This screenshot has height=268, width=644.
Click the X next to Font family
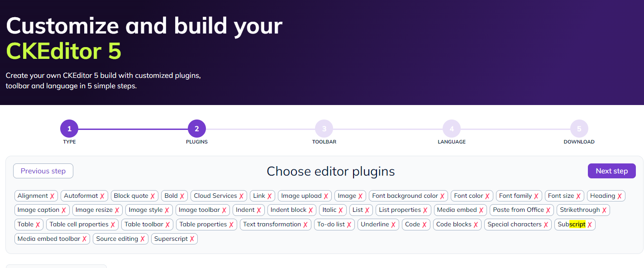pyautogui.click(x=536, y=196)
